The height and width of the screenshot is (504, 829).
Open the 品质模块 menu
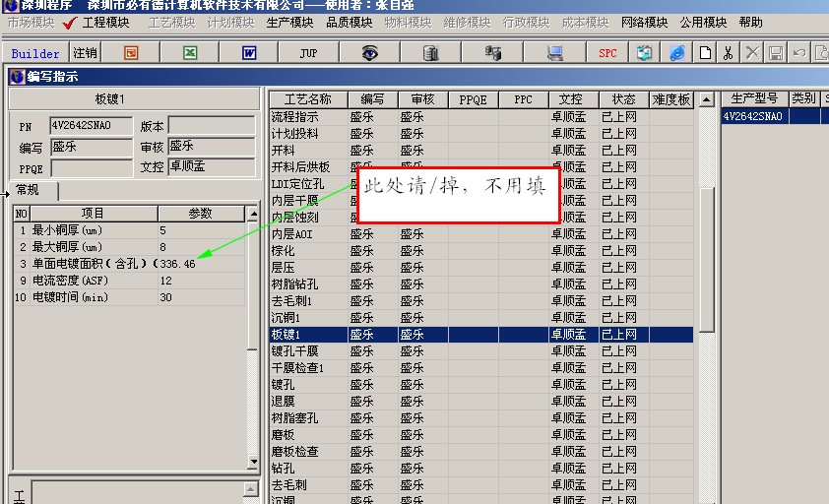(x=349, y=23)
